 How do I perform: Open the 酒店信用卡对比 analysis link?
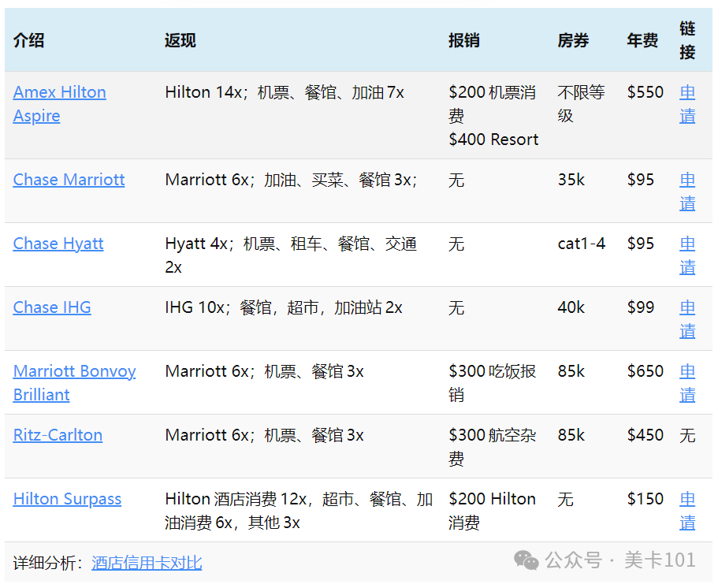147,563
